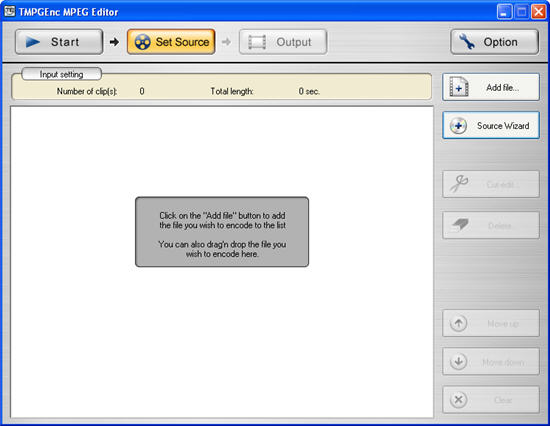Viewport: 550px width, 426px height.
Task: Click the film-plus icon on Add file
Action: tap(459, 87)
